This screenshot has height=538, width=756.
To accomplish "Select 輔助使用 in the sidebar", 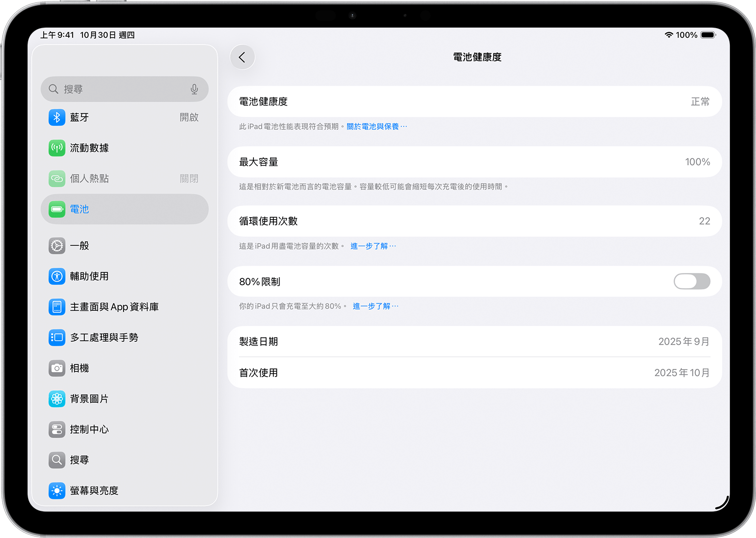I will [89, 276].
